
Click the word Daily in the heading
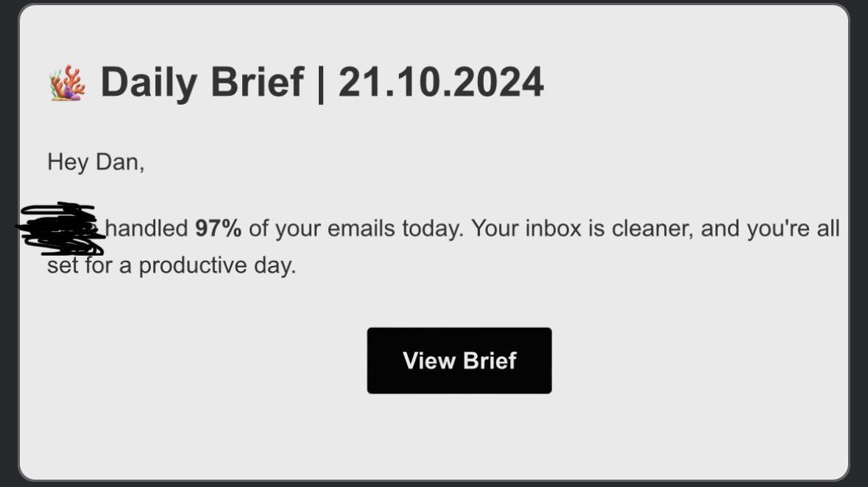click(x=149, y=83)
